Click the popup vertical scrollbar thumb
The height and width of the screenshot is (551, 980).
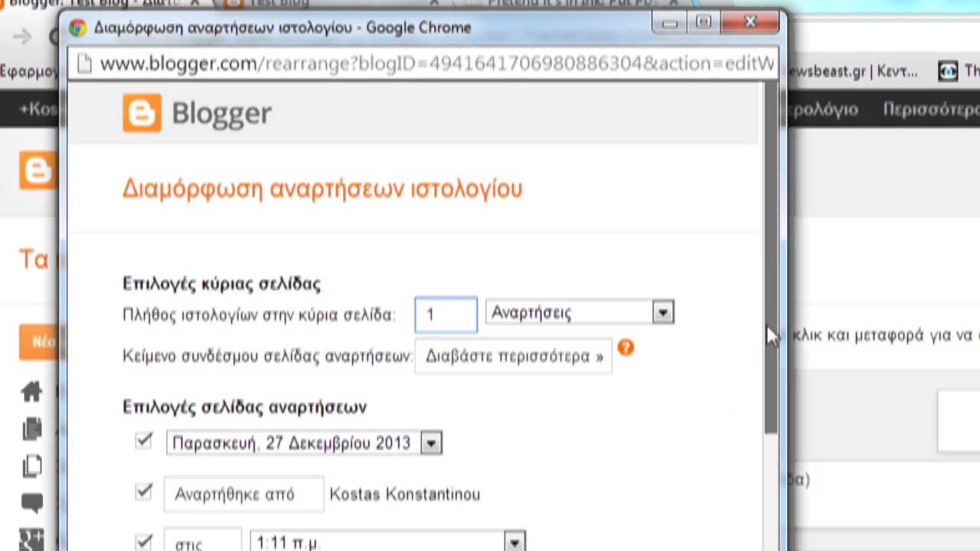[x=771, y=258]
